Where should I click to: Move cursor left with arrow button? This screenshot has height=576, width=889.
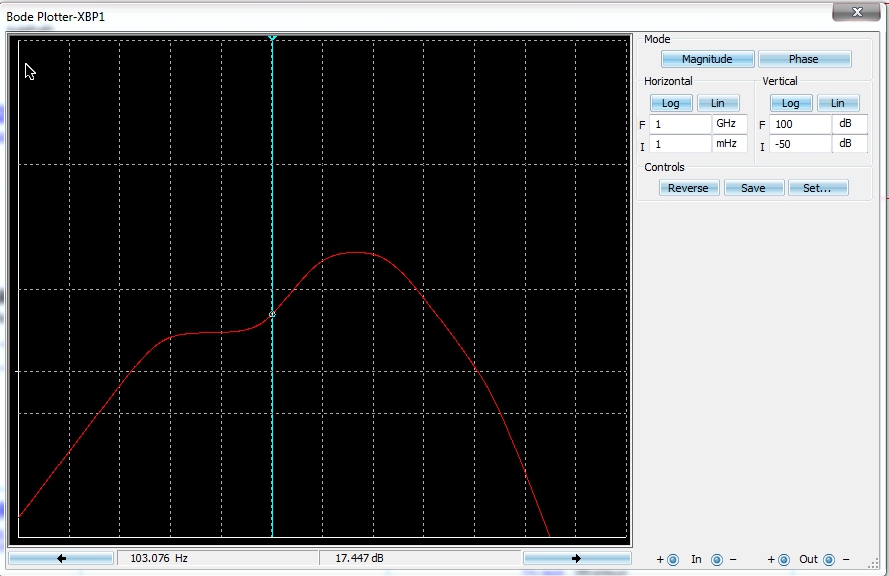point(61,558)
